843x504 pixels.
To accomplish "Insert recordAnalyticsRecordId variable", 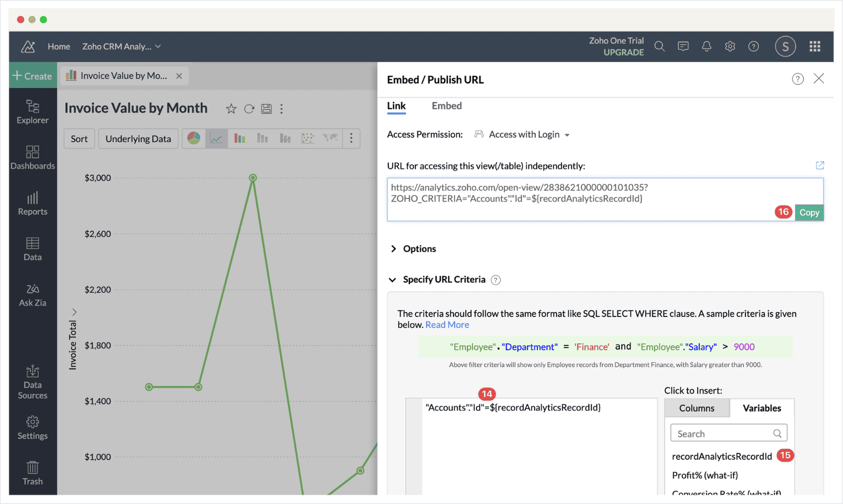I will click(722, 457).
